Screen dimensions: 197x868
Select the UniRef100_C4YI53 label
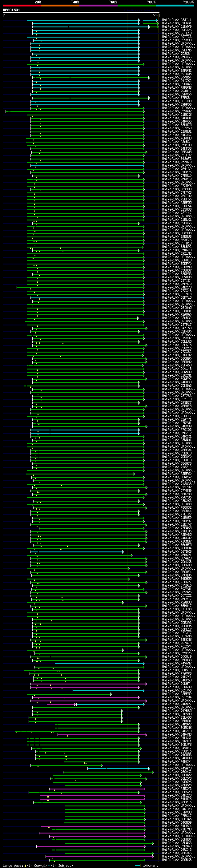pos(176,328)
